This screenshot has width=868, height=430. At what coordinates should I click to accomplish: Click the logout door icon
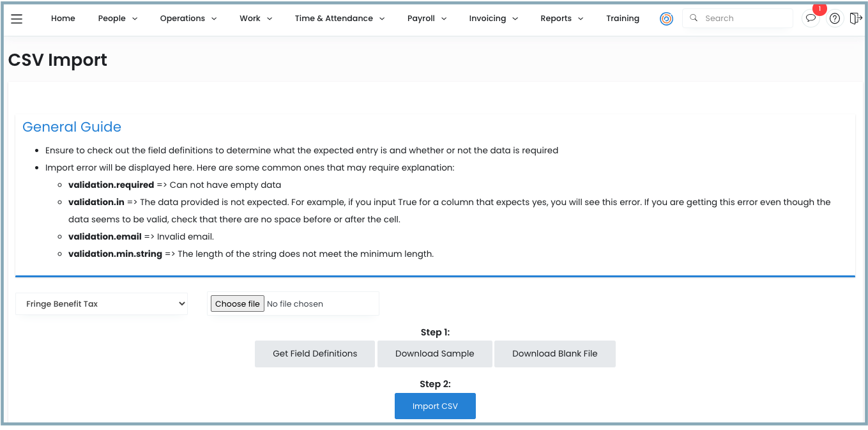pyautogui.click(x=856, y=19)
